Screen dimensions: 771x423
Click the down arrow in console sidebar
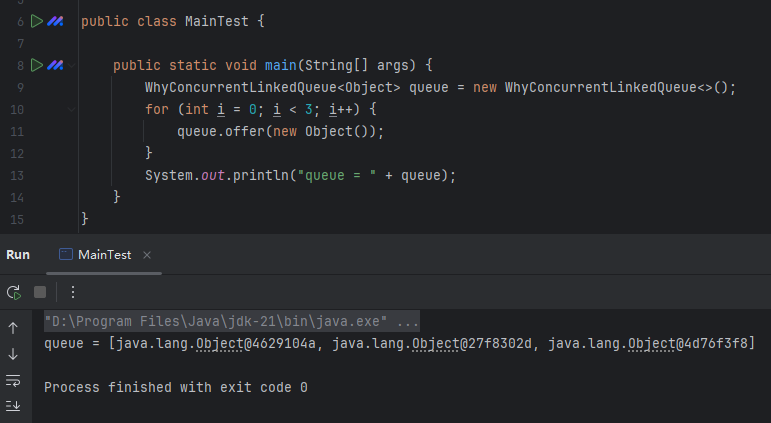click(13, 353)
